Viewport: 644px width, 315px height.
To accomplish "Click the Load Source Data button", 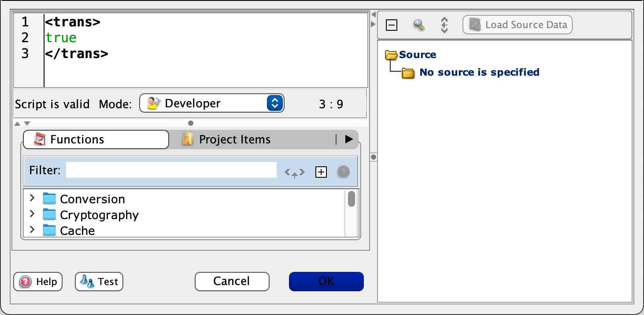I will (x=517, y=25).
